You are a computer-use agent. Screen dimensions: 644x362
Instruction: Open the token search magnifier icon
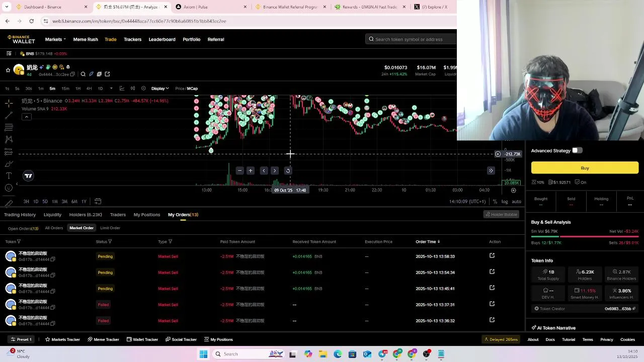(83, 74)
